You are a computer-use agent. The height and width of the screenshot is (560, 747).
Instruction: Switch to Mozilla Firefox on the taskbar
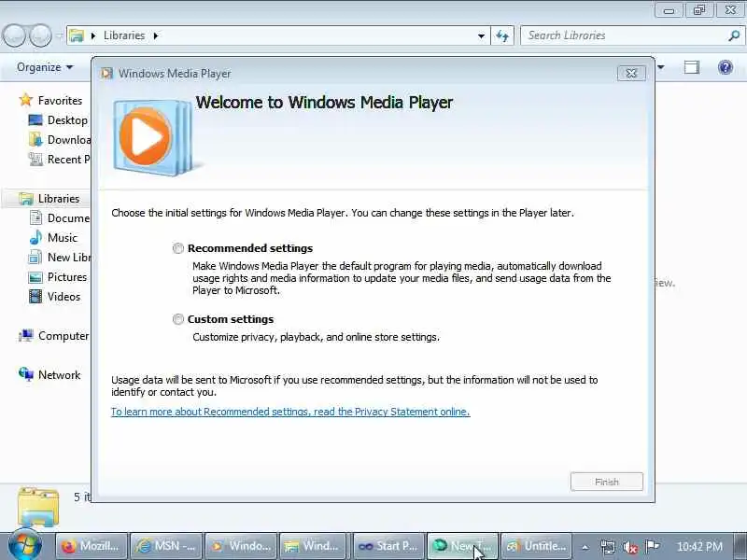92,546
